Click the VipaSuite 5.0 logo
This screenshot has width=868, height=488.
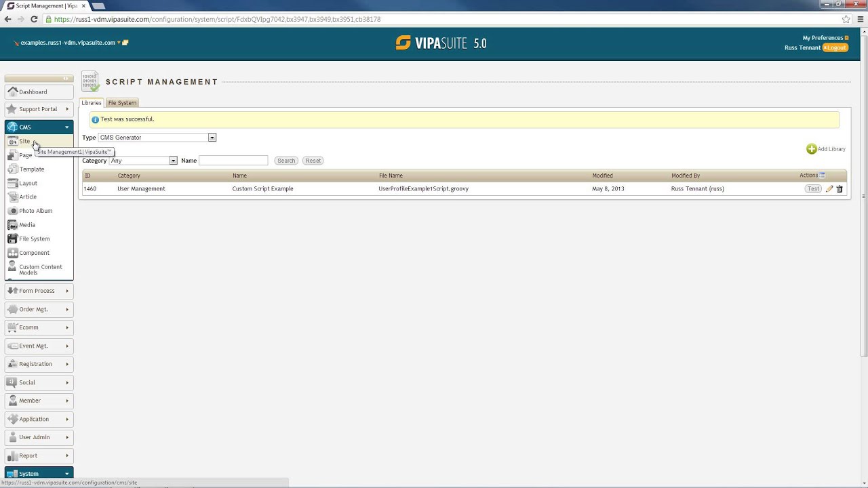441,43
